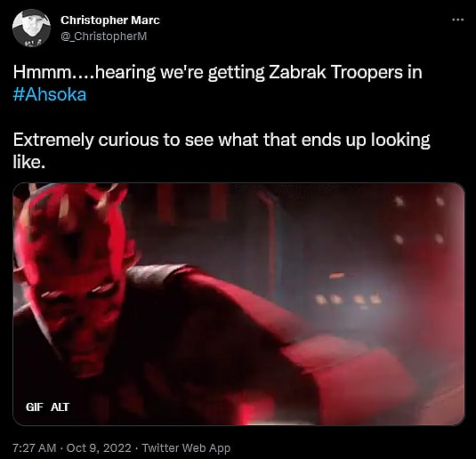The height and width of the screenshot is (459, 476).
Task: Visit the @_ChristopherM handle
Action: point(104,36)
